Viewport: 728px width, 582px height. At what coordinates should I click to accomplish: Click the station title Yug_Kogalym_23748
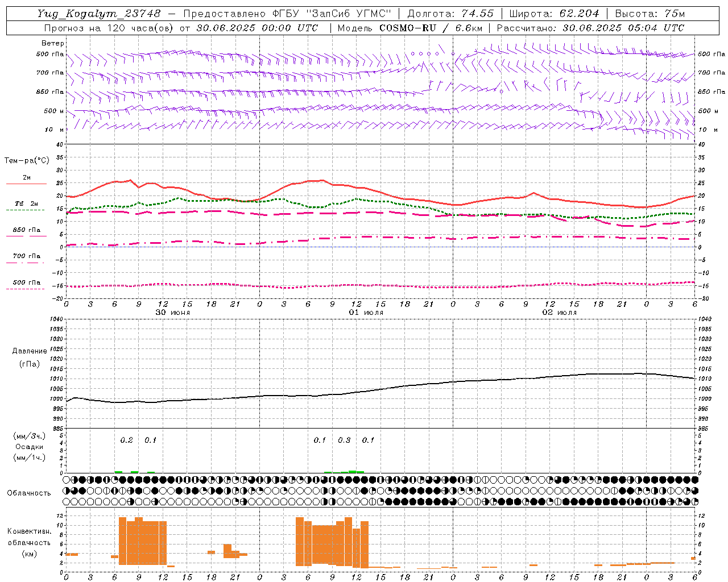(x=99, y=14)
